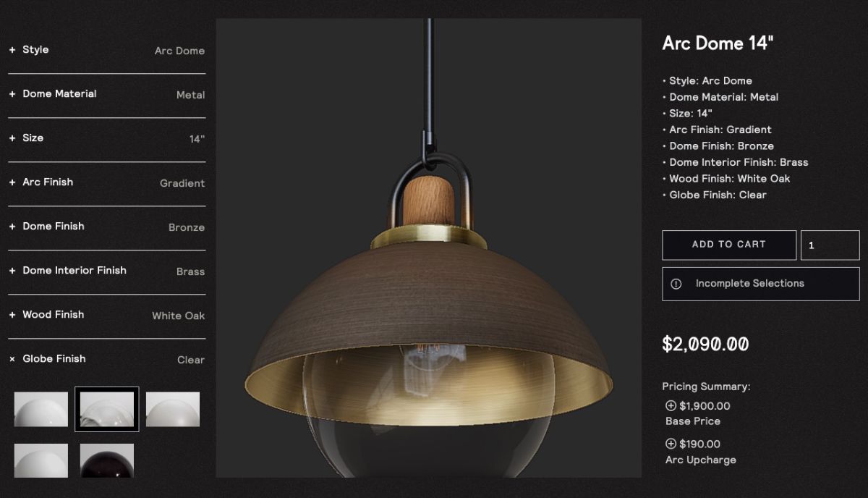
Task: Click the quantity input field
Action: point(830,245)
